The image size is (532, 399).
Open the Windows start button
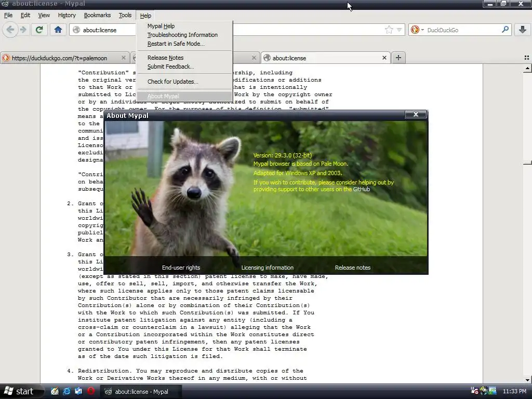coord(22,392)
